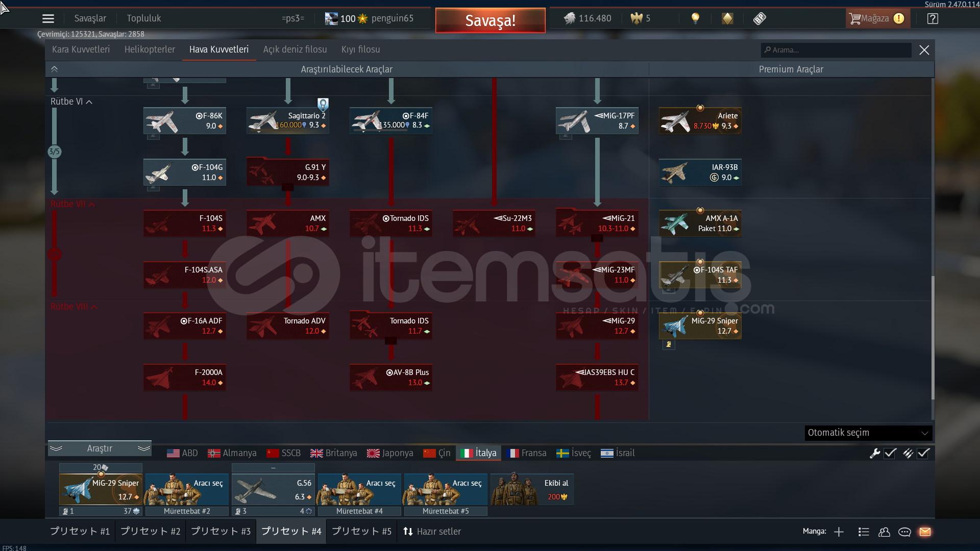Select the IAR-93B premium aircraft
This screenshot has height=551, width=980.
tap(700, 172)
